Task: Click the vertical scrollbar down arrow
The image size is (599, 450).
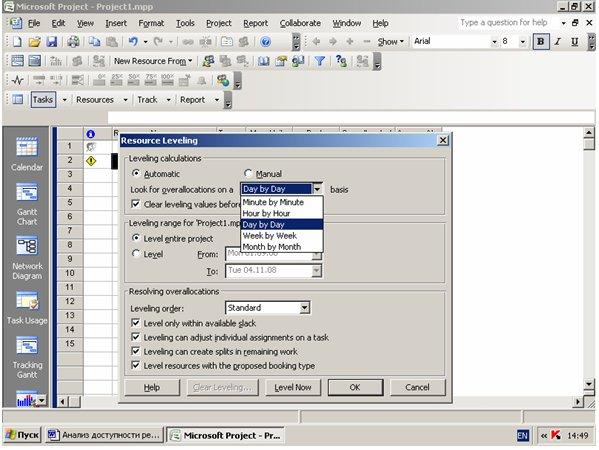Action: [589, 384]
